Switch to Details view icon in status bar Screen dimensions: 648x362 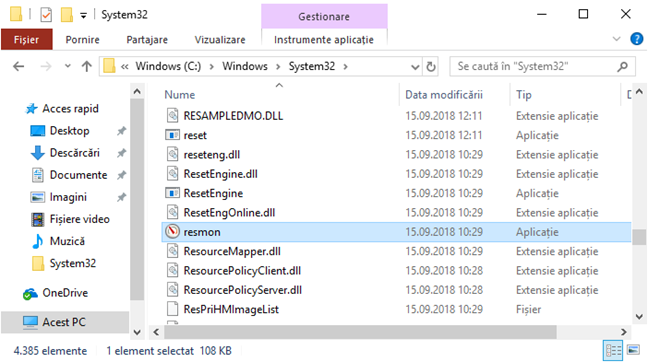613,351
